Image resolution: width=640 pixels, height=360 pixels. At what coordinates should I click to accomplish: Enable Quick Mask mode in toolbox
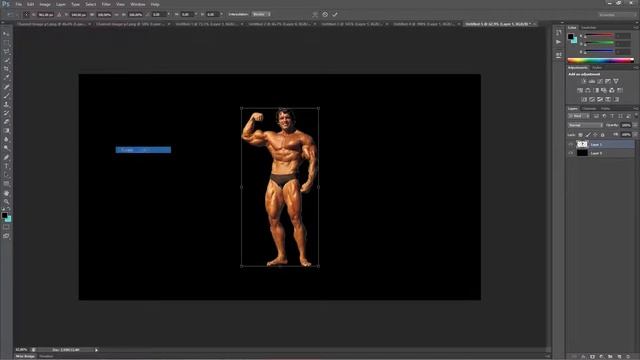coord(6,227)
